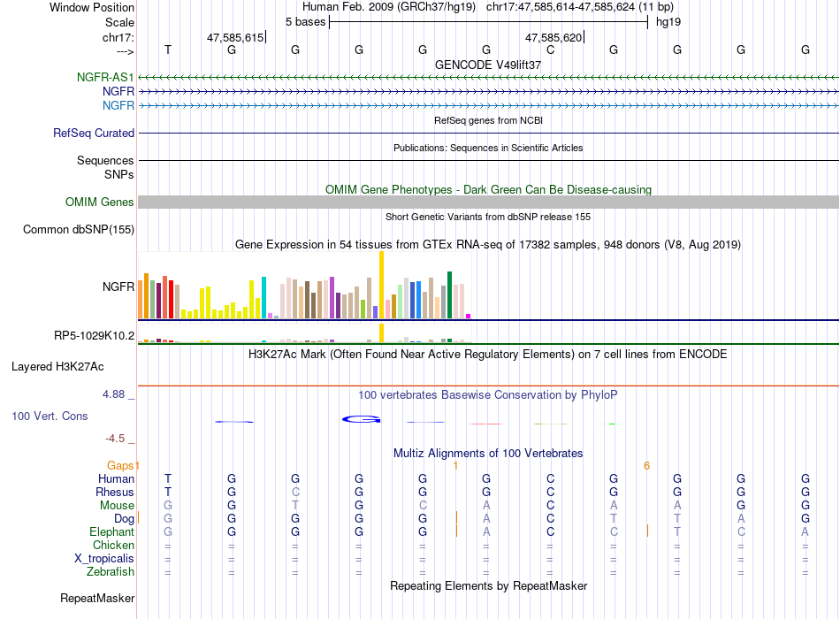Click the RepeatMasker track label
The height and width of the screenshot is (619, 840).
tap(97, 598)
